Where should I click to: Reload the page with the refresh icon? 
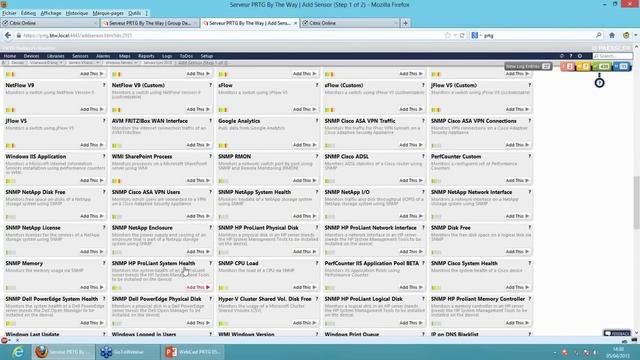(462, 36)
